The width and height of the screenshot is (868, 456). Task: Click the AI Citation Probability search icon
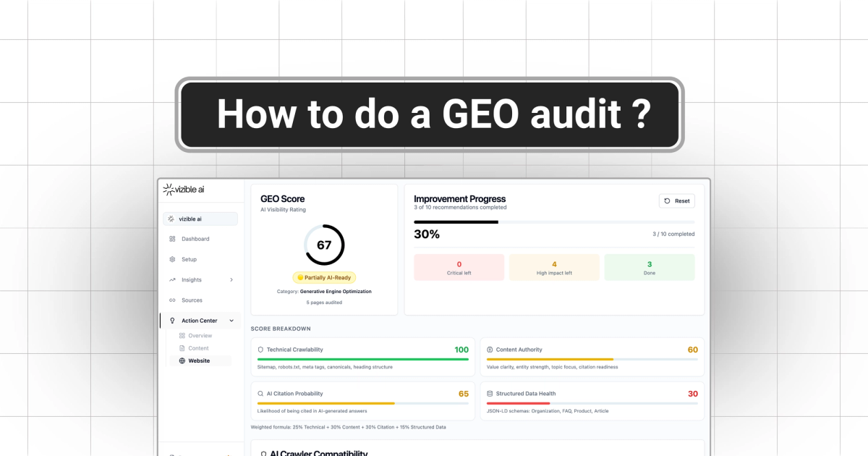pyautogui.click(x=260, y=394)
